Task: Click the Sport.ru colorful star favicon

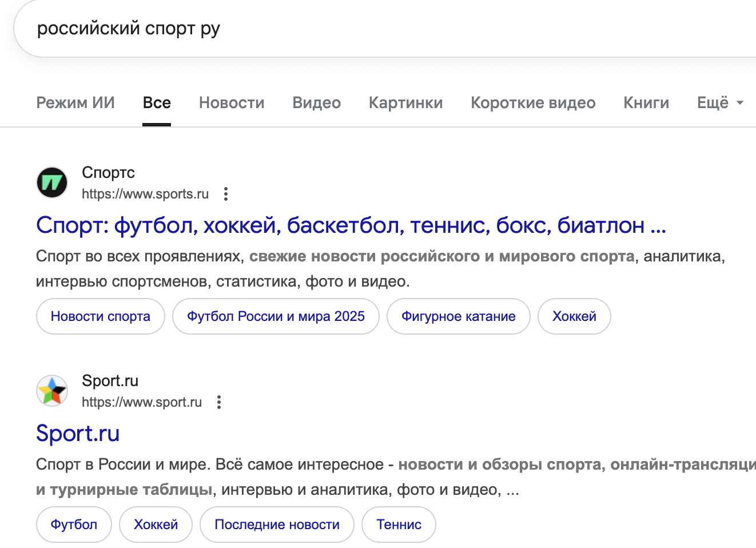Action: (x=52, y=391)
